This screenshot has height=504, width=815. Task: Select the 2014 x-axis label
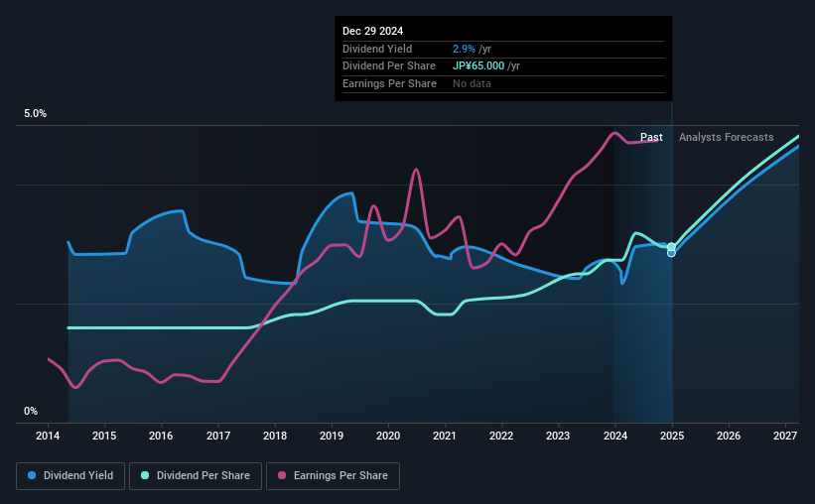pyautogui.click(x=48, y=436)
